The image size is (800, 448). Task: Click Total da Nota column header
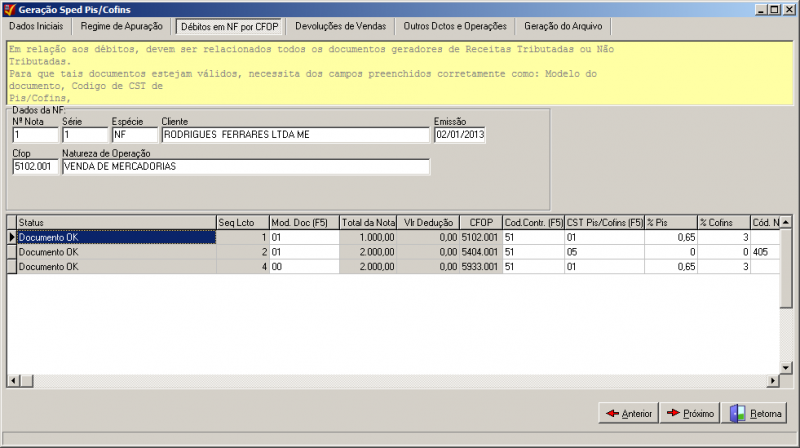[x=368, y=222]
